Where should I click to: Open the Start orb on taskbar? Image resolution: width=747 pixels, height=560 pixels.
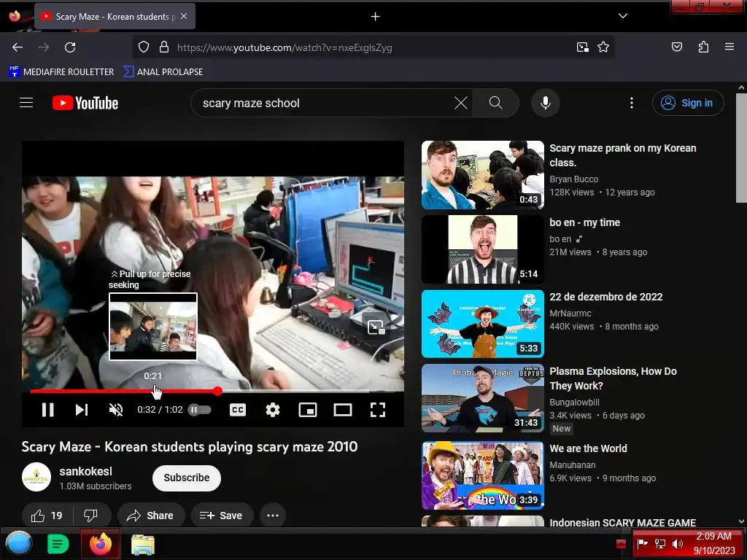18,543
